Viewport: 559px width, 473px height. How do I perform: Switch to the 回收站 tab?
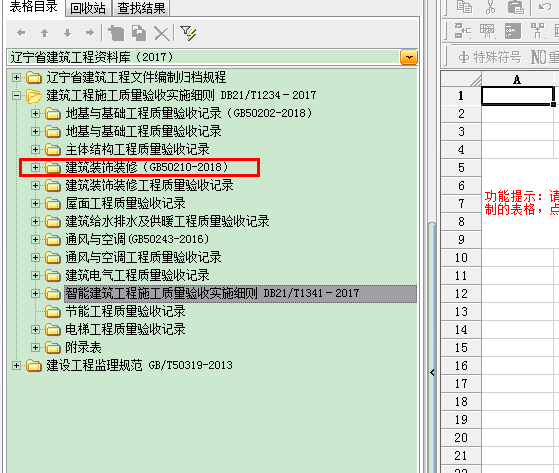point(88,8)
